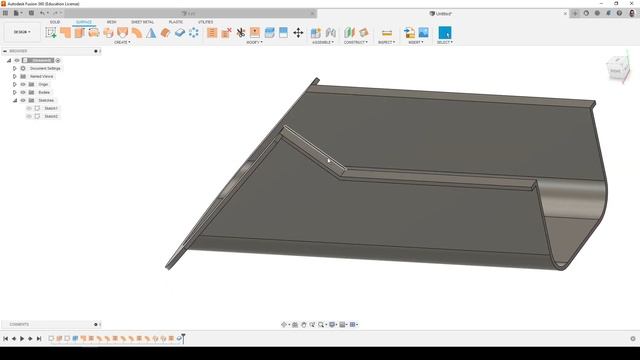The width and height of the screenshot is (640, 360).
Task: Play the timeline forward
Action: click(22, 338)
